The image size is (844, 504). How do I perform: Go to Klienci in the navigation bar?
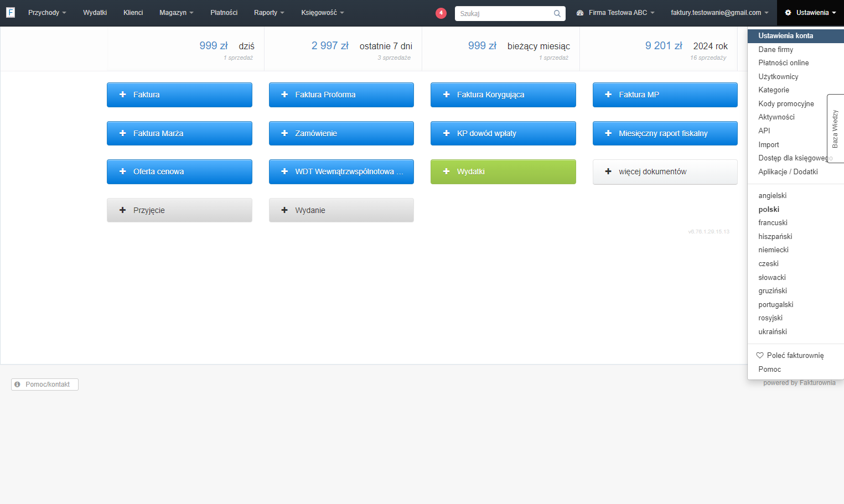133,13
